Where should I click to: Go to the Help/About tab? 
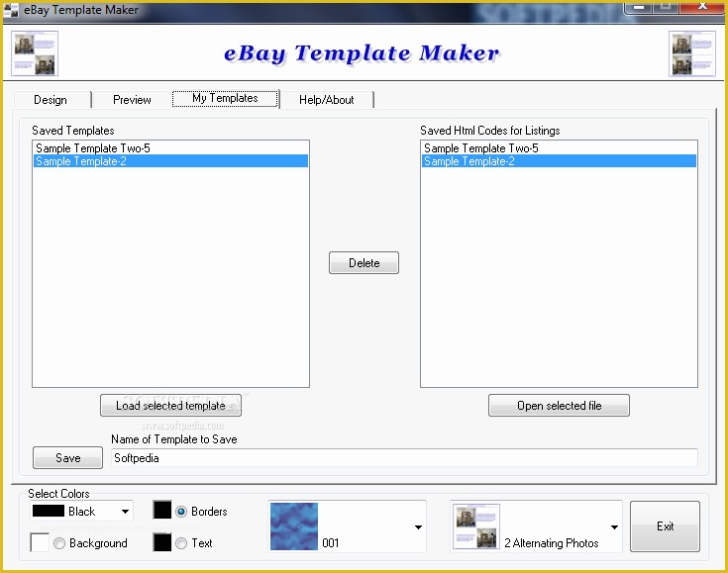point(327,100)
